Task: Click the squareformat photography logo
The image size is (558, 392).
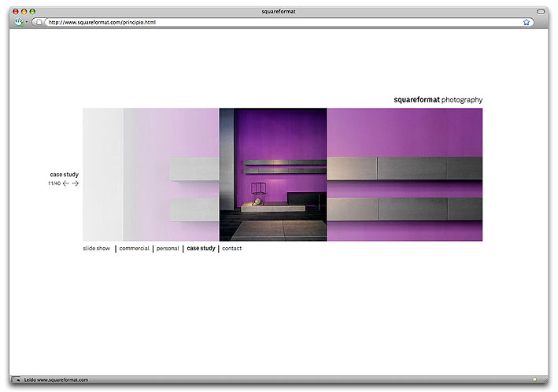Action: click(438, 100)
